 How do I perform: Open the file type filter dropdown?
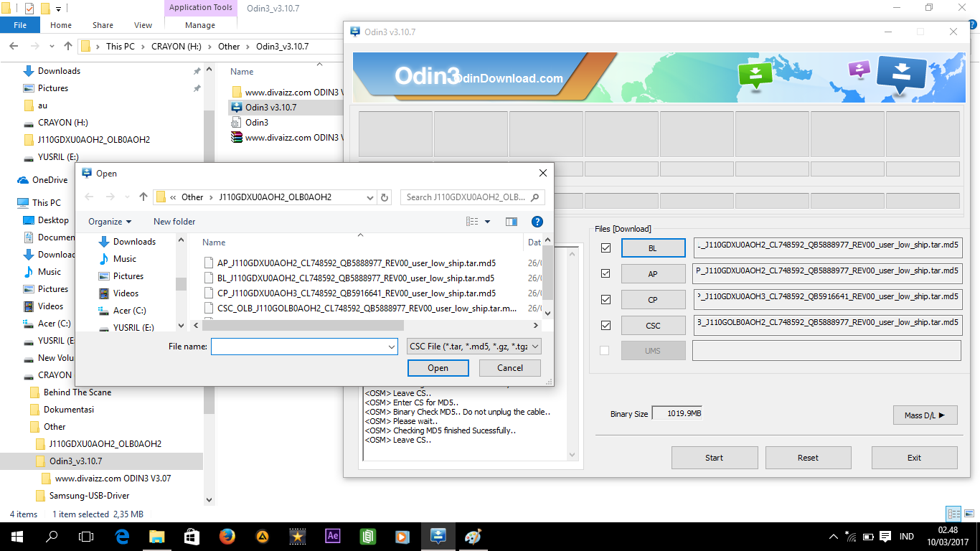click(x=473, y=347)
